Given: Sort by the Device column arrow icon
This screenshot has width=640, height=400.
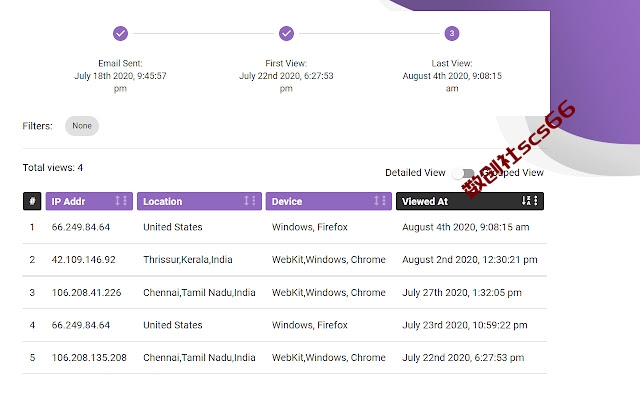Looking at the screenshot, I should [377, 201].
